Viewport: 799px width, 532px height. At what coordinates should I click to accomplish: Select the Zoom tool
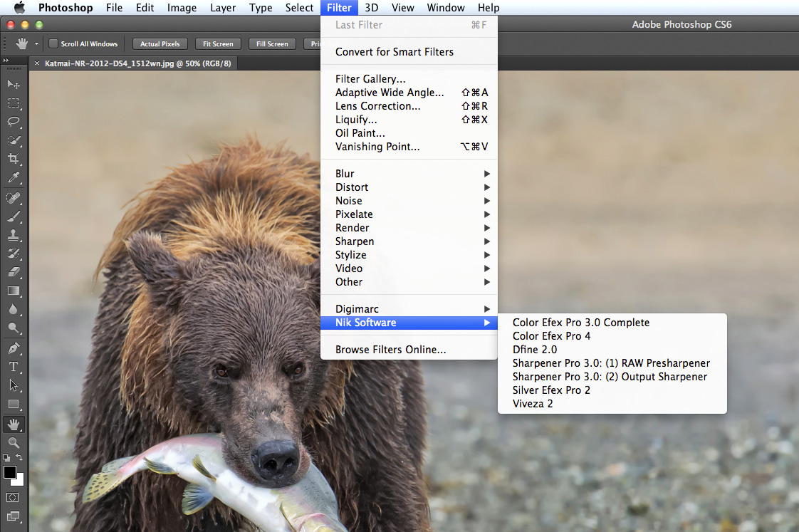click(x=14, y=442)
